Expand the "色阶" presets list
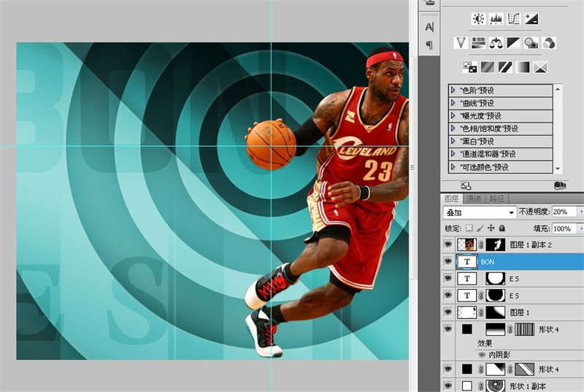584x392 pixels. (x=453, y=91)
